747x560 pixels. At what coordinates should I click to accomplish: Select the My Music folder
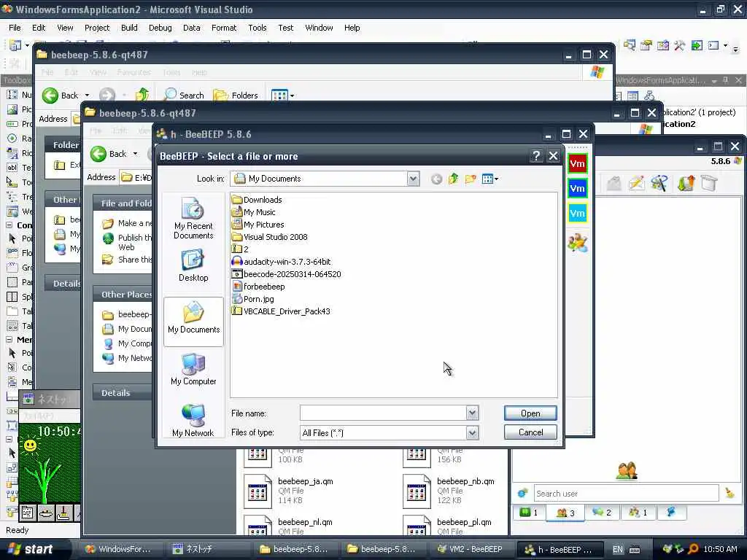pos(253,212)
